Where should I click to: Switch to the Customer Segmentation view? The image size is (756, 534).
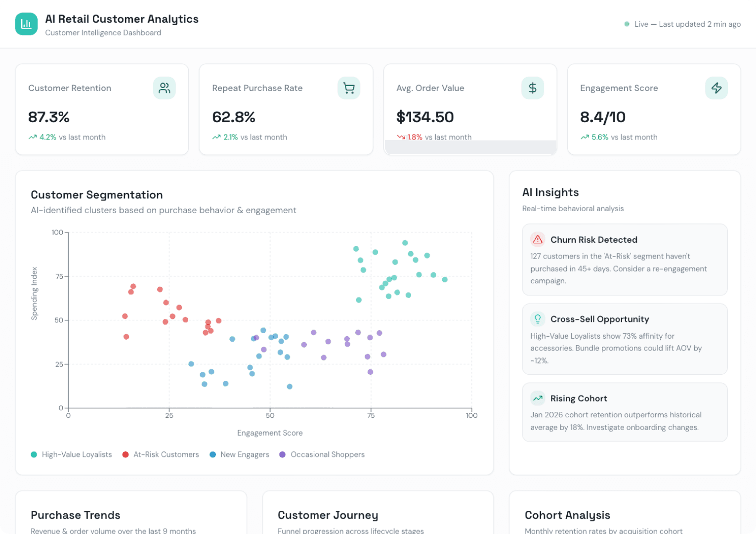(x=97, y=195)
